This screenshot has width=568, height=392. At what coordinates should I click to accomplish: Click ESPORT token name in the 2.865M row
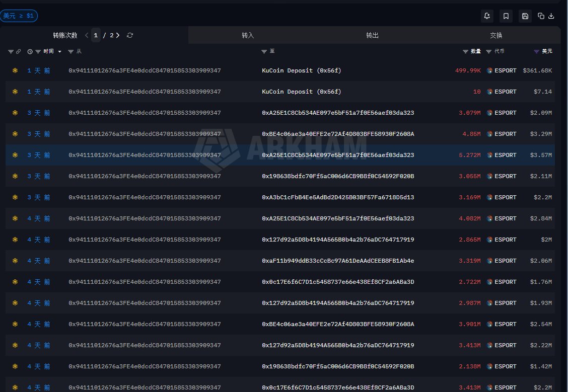click(x=506, y=240)
